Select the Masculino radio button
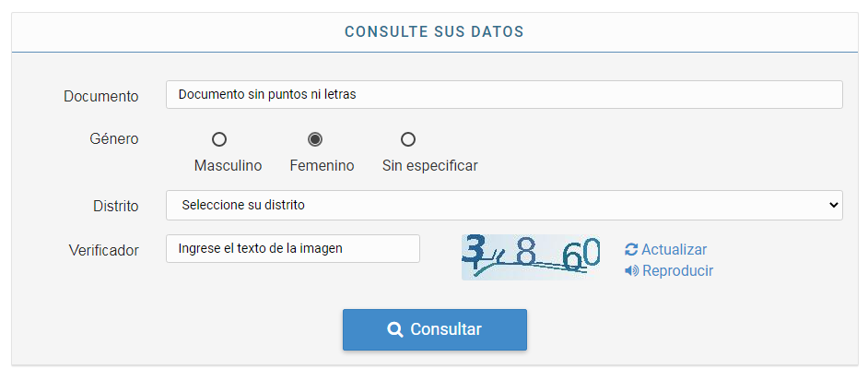 point(219,139)
